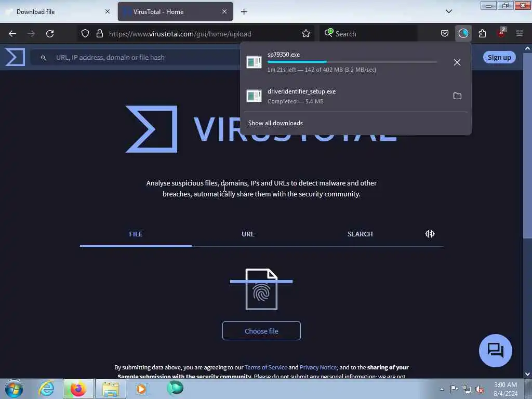This screenshot has width=532, height=399.
Task: Click the magnifier icon in VirusTotal search box
Action: tap(43, 58)
